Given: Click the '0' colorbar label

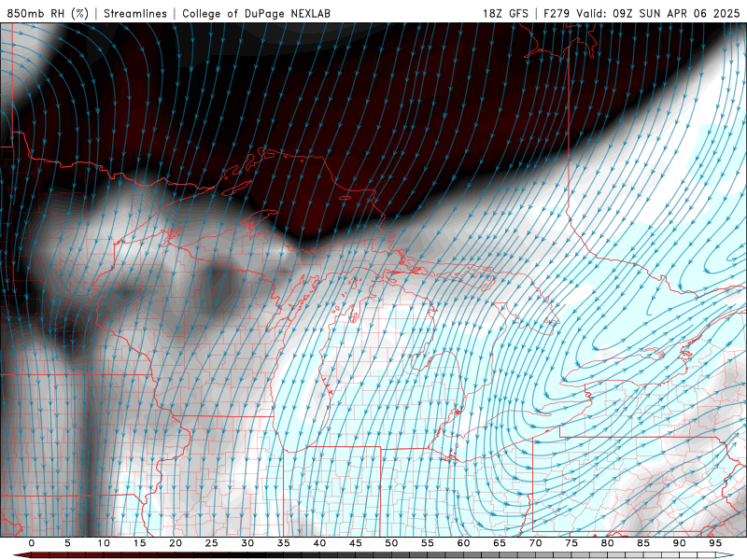Looking at the screenshot, I should (32, 543).
